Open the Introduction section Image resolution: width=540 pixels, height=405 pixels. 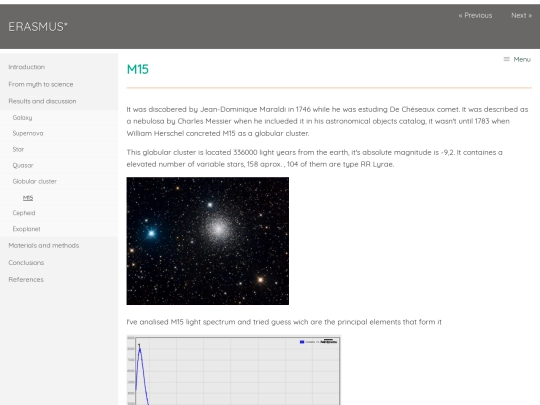pos(27,67)
